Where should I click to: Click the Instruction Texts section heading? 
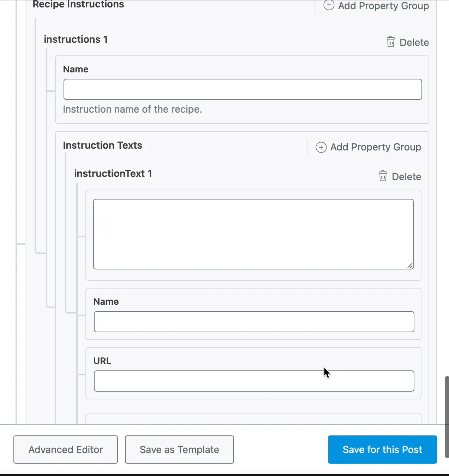(x=102, y=145)
